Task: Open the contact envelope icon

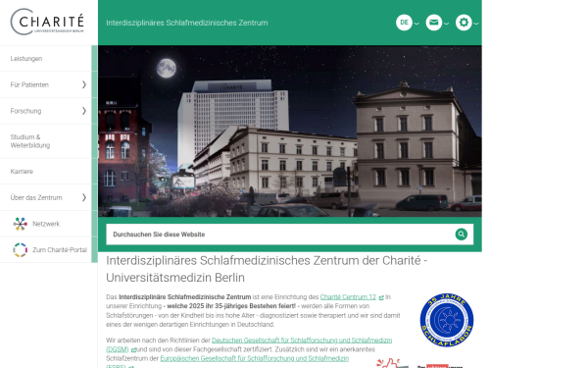Action: coord(433,23)
